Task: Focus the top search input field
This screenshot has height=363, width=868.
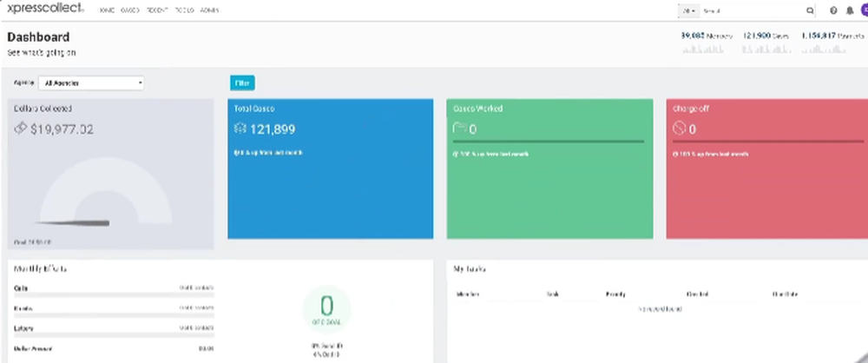Action: (x=752, y=10)
